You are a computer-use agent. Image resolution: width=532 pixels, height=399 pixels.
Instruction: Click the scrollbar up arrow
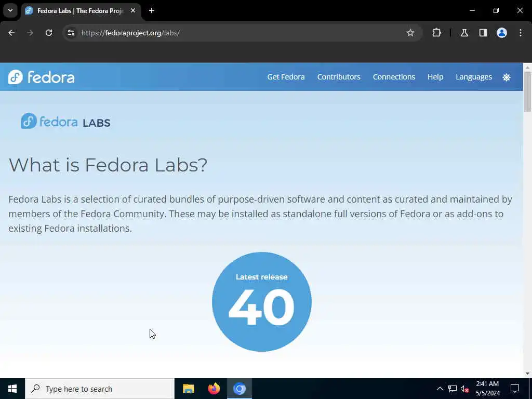[x=527, y=67]
